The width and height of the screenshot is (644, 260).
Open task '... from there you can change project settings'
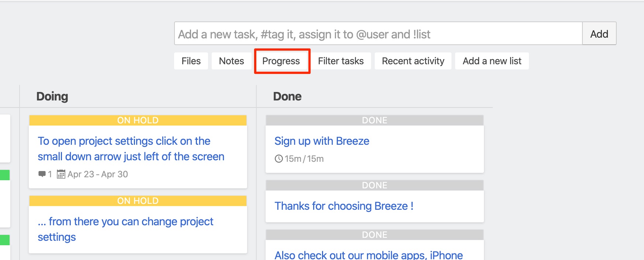[x=125, y=229]
